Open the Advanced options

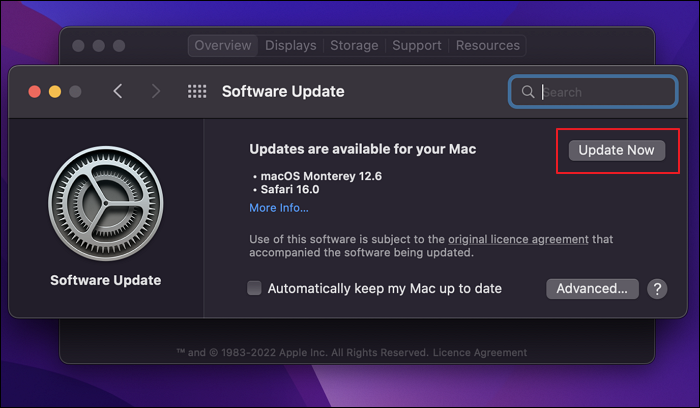coord(592,289)
